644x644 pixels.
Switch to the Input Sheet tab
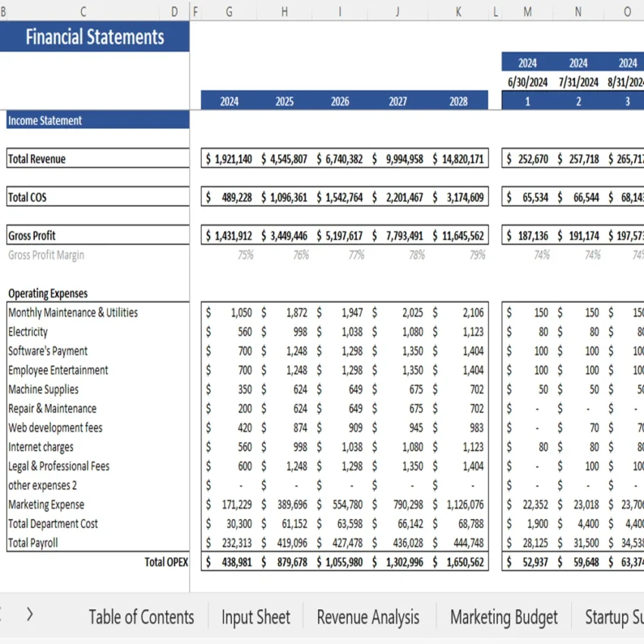(x=256, y=616)
